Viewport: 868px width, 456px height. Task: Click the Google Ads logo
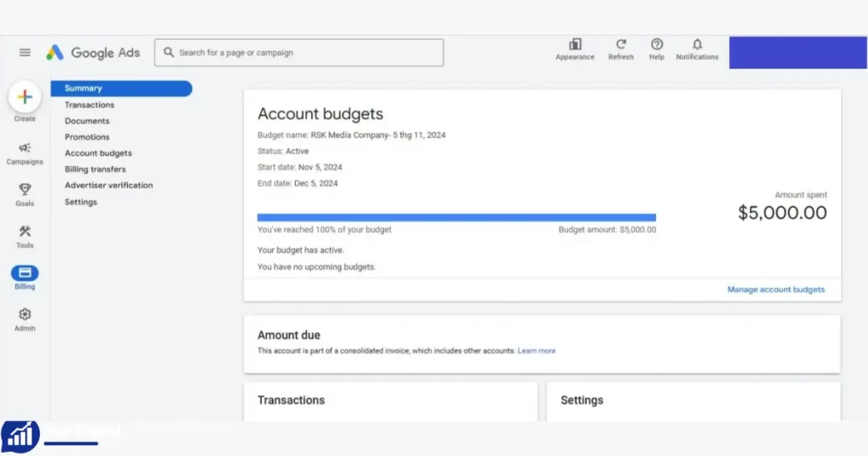pyautogui.click(x=92, y=53)
